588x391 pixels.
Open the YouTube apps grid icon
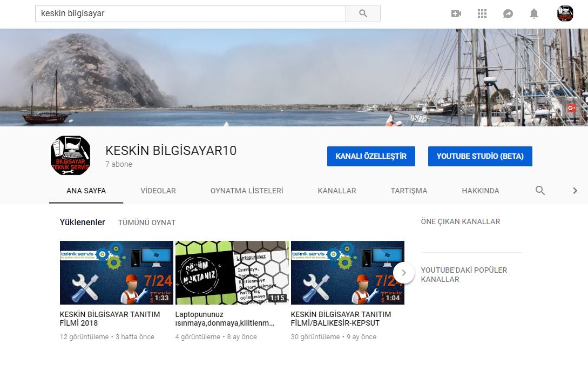[x=482, y=14]
